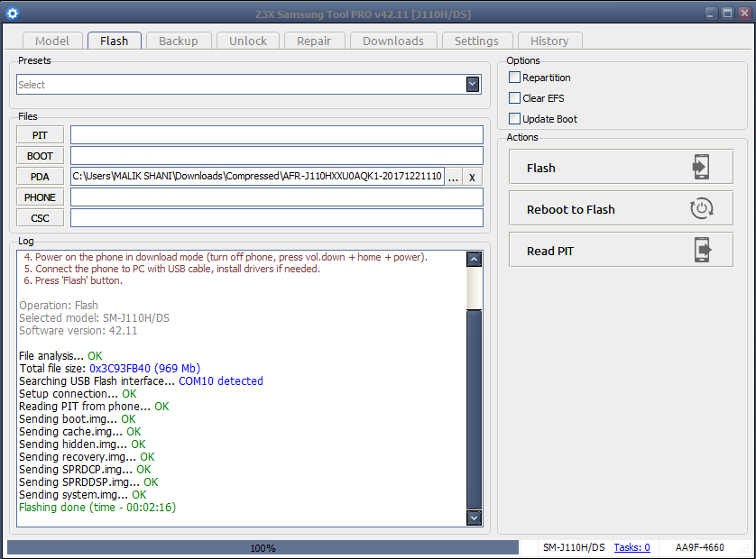Open the Unlock tab

point(247,41)
